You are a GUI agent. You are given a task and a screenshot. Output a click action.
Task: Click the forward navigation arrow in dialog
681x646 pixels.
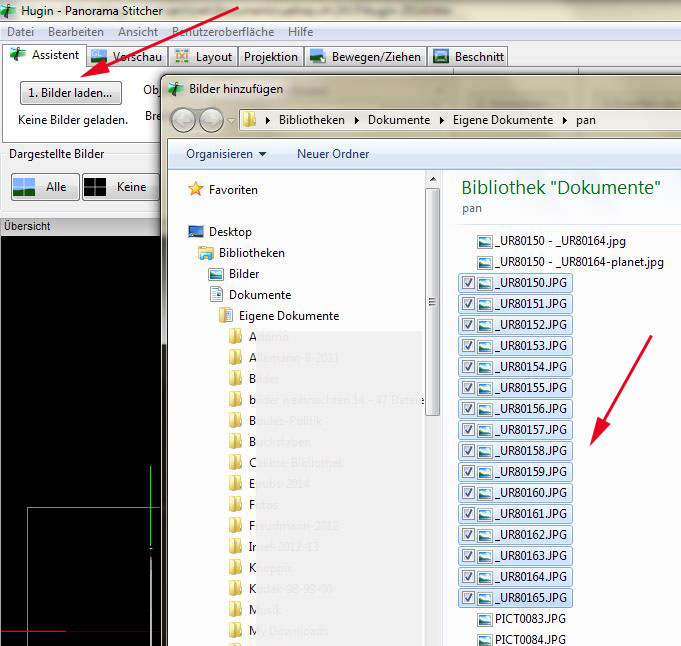(x=212, y=120)
